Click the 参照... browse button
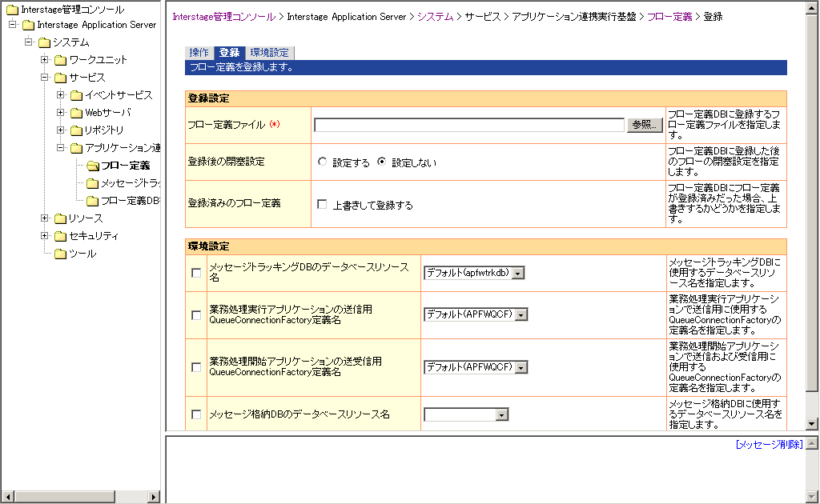The width and height of the screenshot is (820, 504). 645,124
